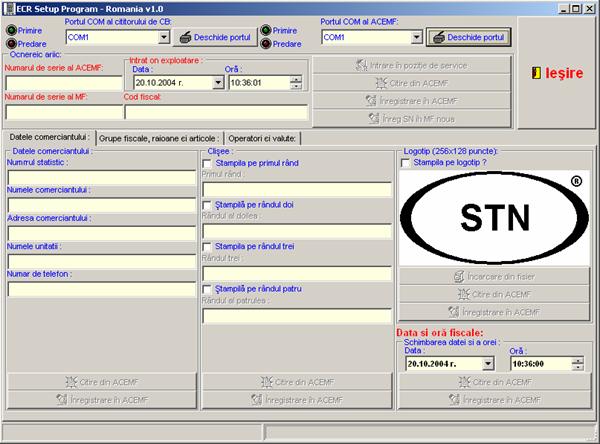This screenshot has width=600, height=444.
Task: Open the Operatori și valute tab
Action: click(263, 137)
